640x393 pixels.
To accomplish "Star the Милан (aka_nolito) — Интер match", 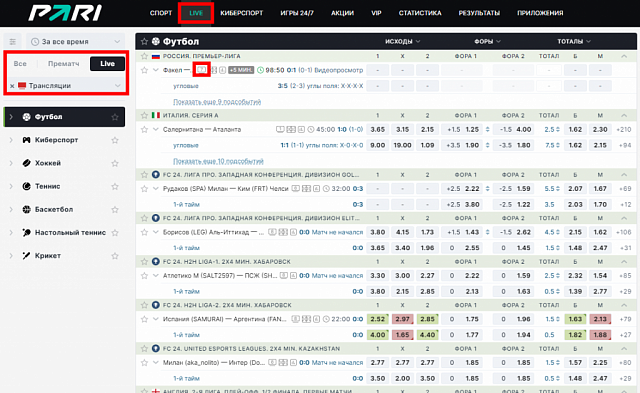I will point(144,363).
